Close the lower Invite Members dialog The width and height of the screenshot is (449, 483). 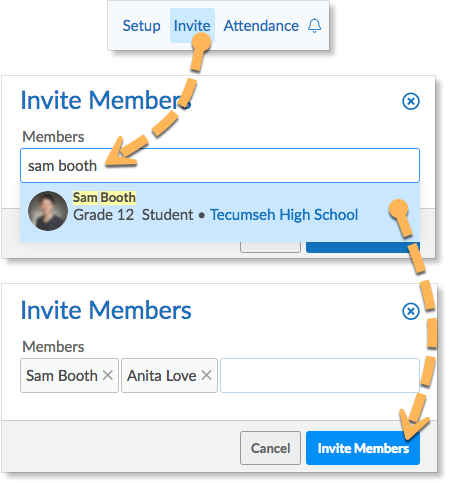pyautogui.click(x=411, y=311)
